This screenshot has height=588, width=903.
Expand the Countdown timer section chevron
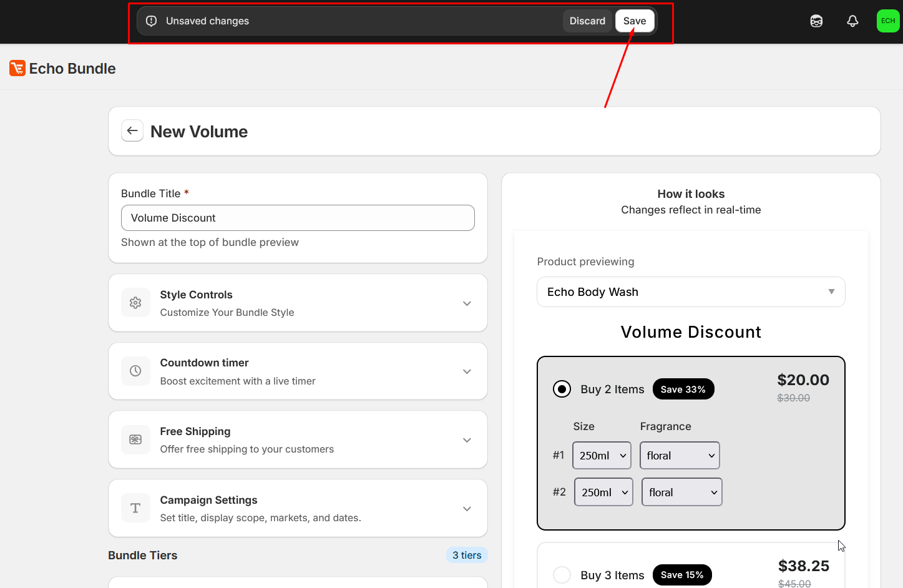point(467,371)
